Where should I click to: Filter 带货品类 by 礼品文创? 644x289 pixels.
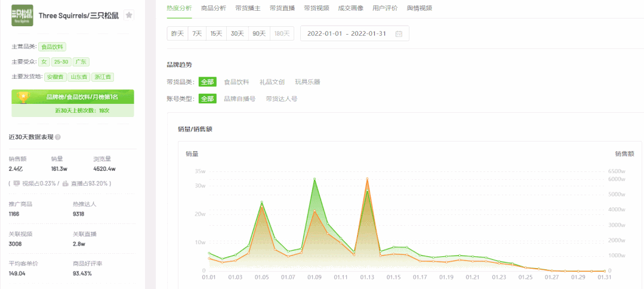tap(272, 82)
